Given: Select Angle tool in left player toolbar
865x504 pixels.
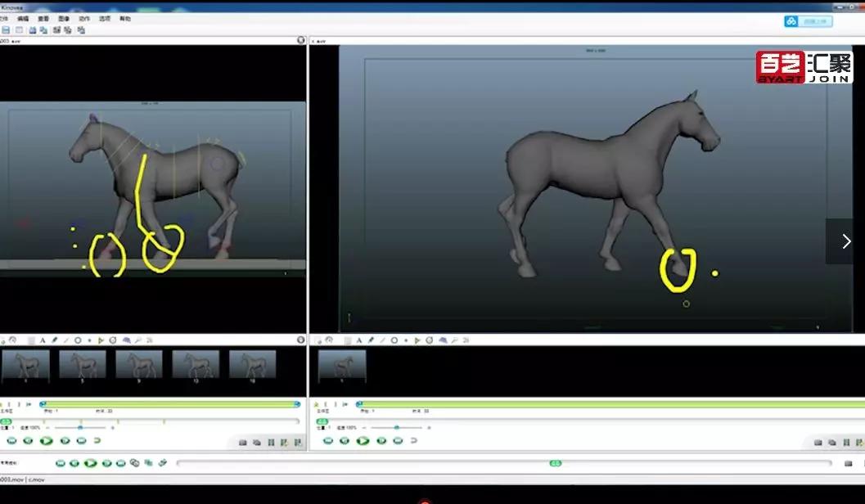Looking at the screenshot, I should click(x=101, y=340).
